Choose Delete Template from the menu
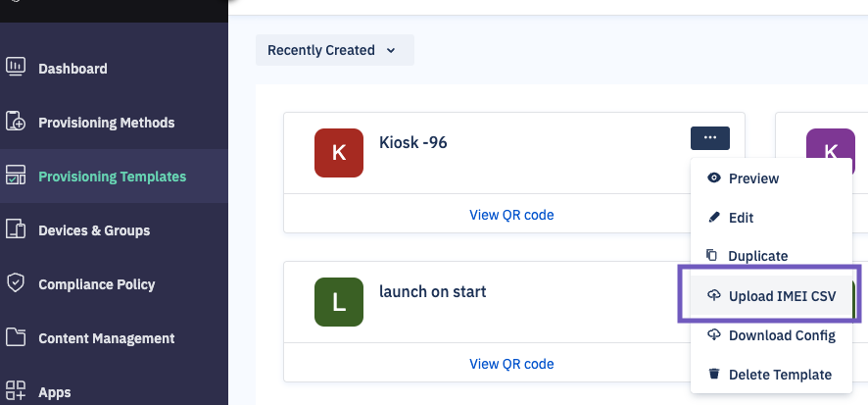 [771, 375]
